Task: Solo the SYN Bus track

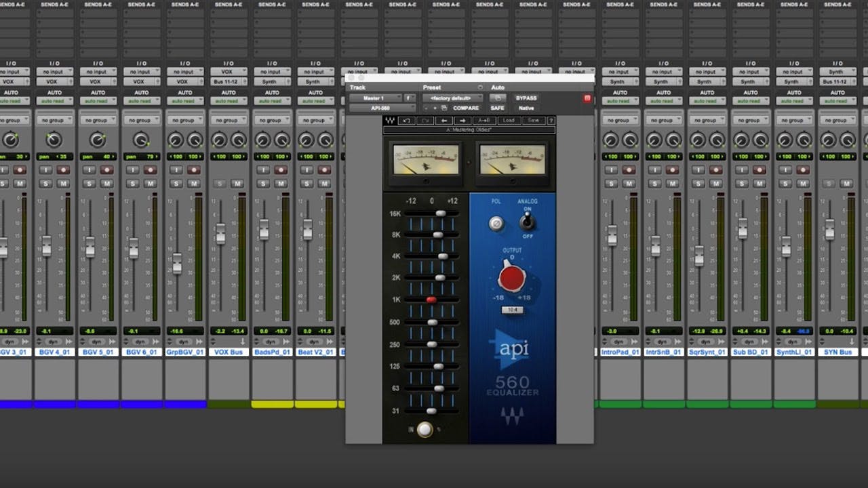Action: [x=828, y=182]
